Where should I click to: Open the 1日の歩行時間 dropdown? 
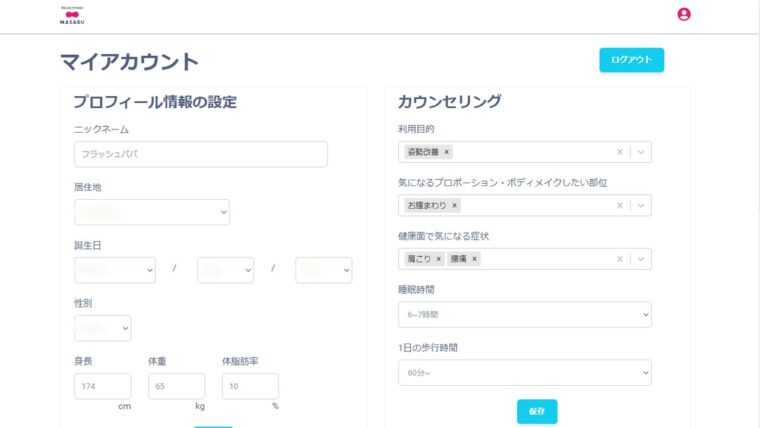(x=524, y=373)
